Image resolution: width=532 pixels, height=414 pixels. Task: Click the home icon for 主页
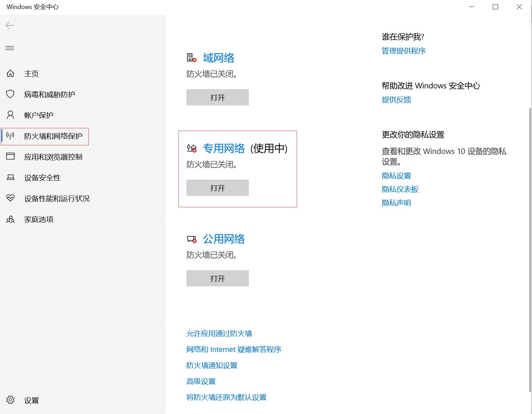(10, 74)
